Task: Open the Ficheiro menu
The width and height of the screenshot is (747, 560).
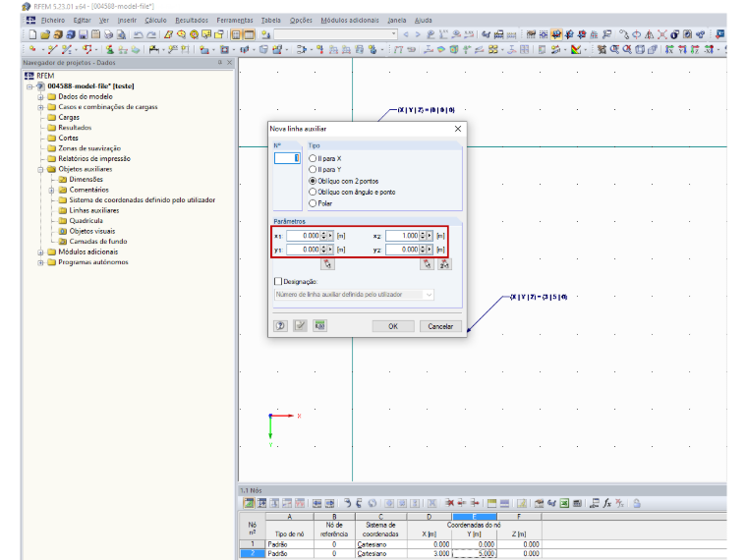Action: (x=53, y=20)
